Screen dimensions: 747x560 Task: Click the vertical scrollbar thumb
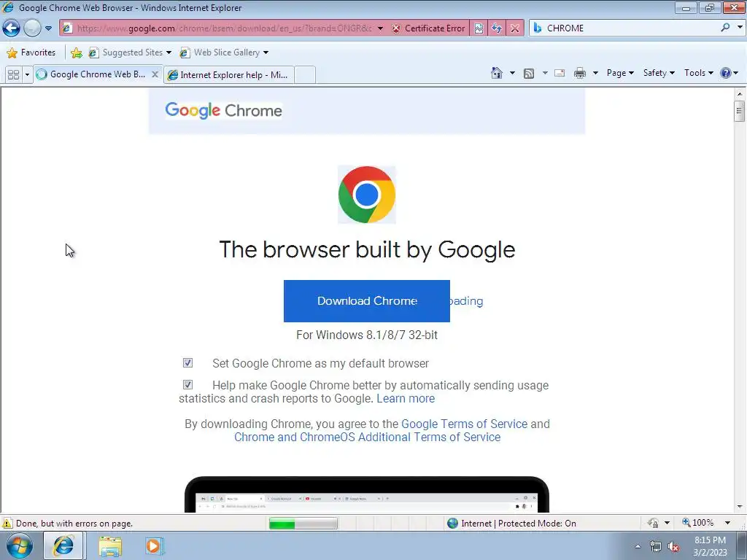pos(739,112)
